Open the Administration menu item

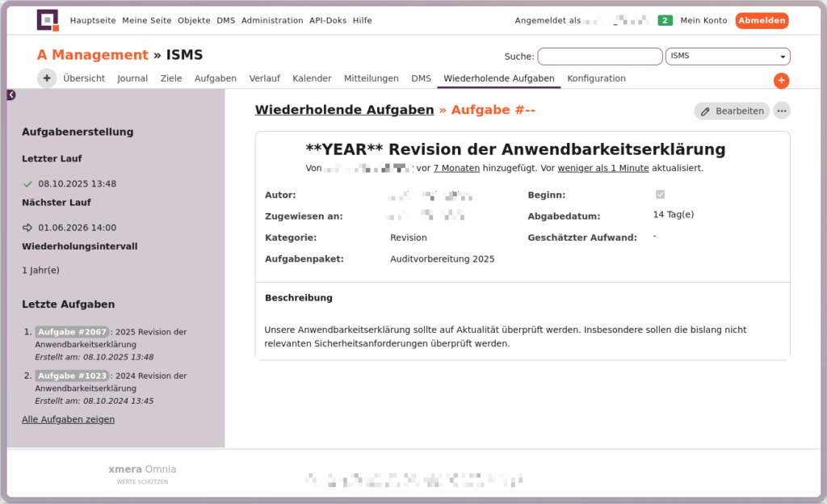click(x=272, y=20)
